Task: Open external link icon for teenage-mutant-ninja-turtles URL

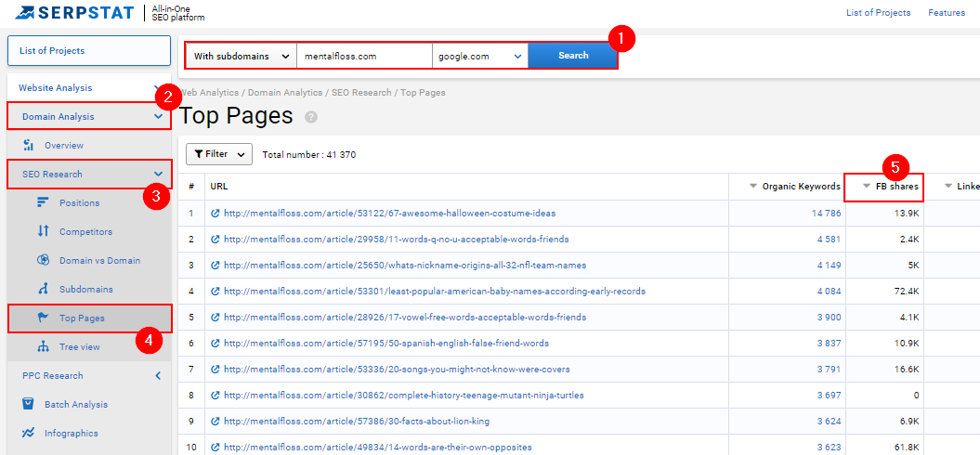Action: pos(216,396)
